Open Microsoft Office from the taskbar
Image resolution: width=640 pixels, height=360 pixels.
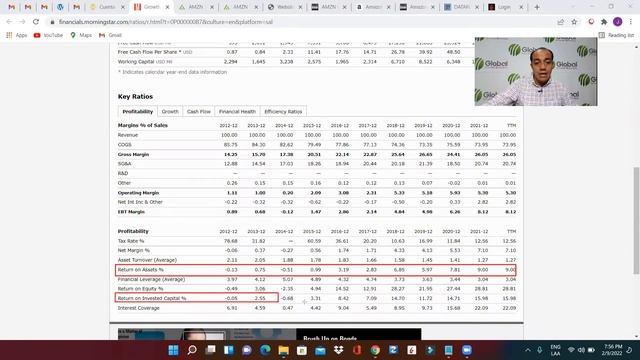point(357,350)
